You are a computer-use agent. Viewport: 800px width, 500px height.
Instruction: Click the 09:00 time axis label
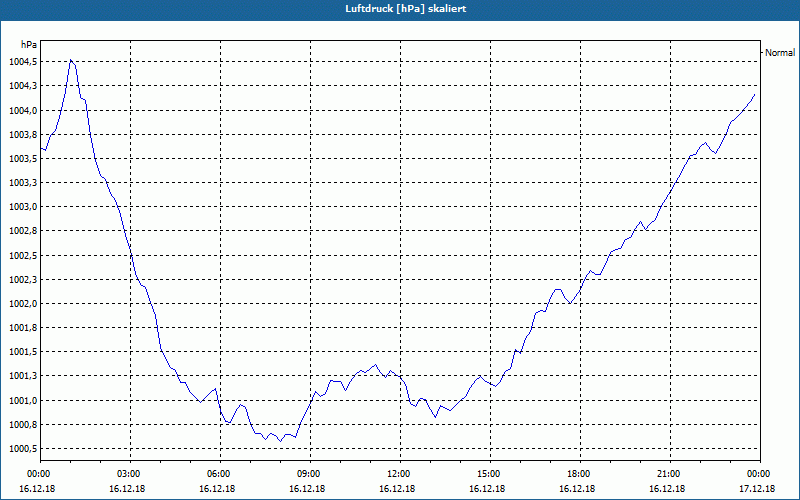[309, 474]
